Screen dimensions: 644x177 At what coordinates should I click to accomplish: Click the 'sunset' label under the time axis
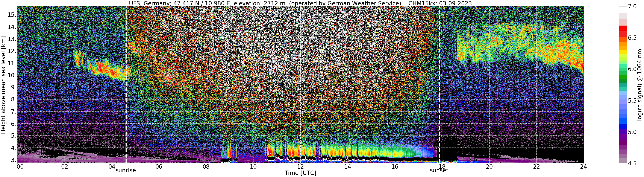click(x=439, y=171)
